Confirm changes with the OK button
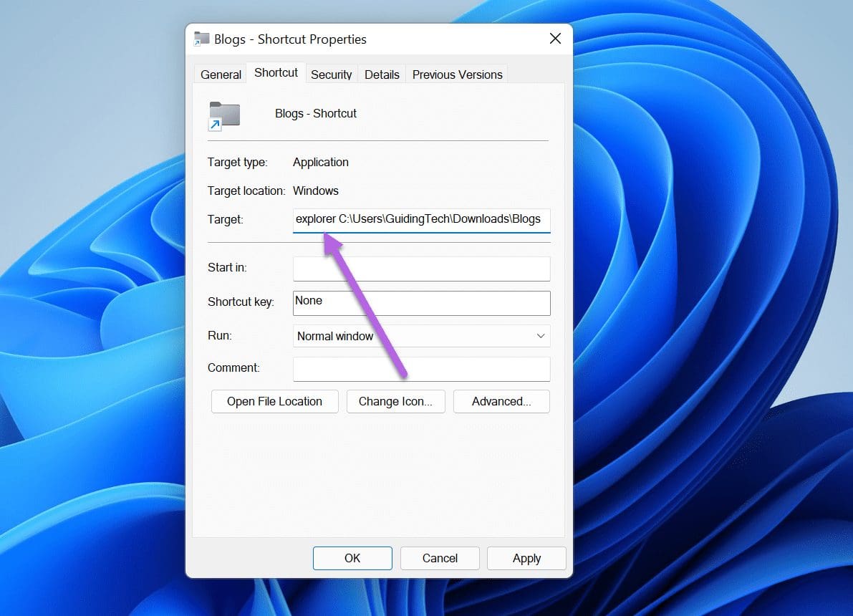 click(352, 558)
